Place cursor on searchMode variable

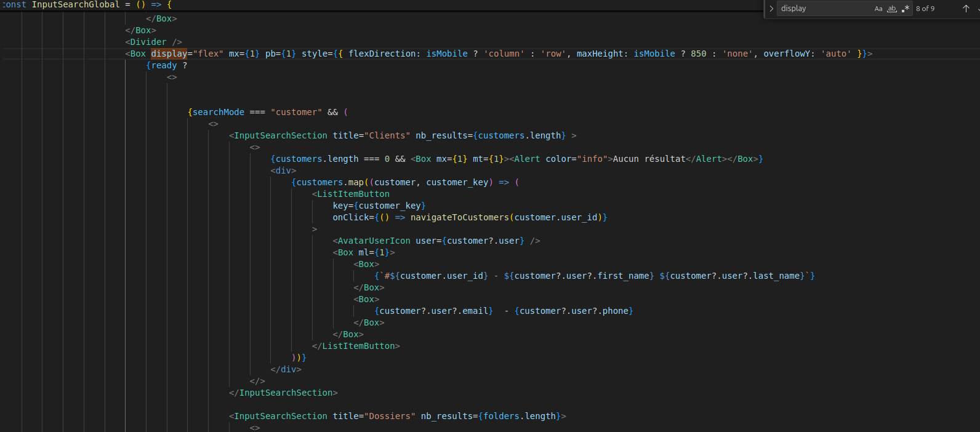218,112
